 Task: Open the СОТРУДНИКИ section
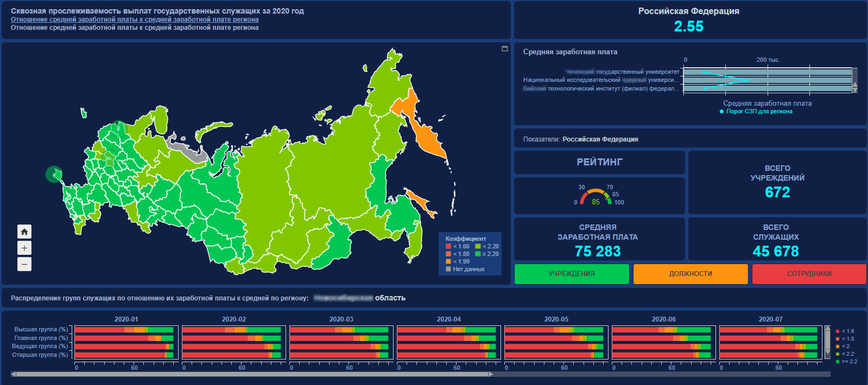point(809,274)
